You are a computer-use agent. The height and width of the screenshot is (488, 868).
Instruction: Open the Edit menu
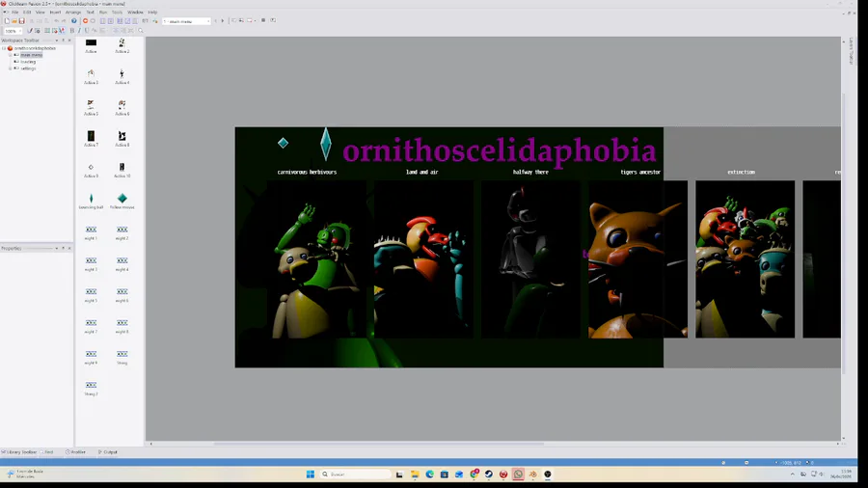(x=27, y=13)
